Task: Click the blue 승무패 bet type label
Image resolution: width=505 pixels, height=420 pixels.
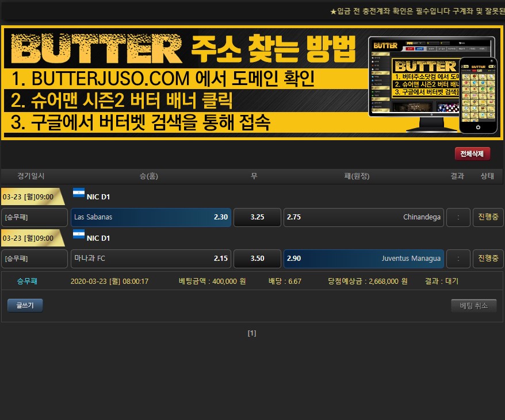Action: (27, 282)
